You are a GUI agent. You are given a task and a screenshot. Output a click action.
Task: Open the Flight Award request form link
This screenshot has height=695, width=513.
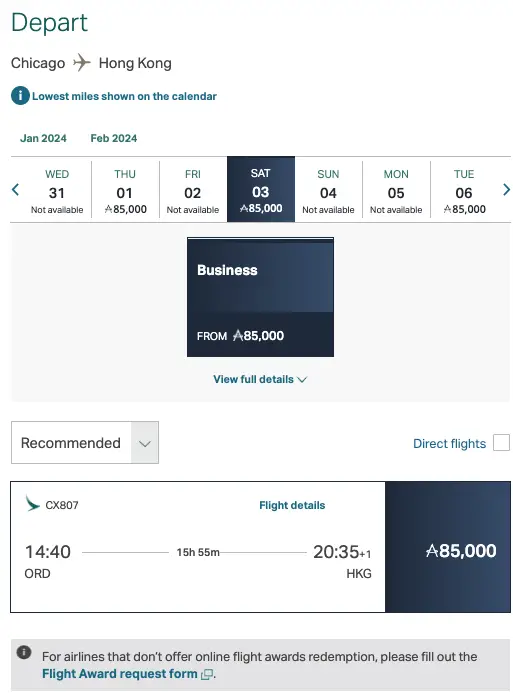coord(120,674)
